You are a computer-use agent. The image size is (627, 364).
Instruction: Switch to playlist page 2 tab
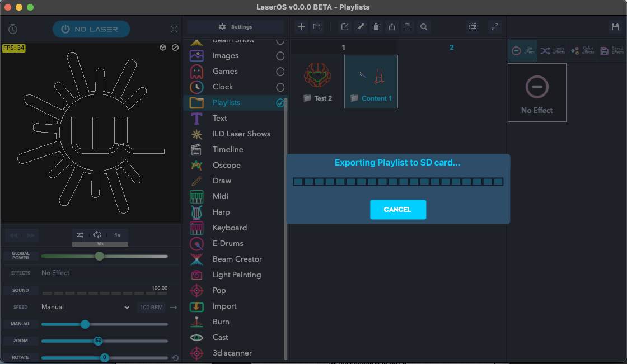[x=451, y=47]
